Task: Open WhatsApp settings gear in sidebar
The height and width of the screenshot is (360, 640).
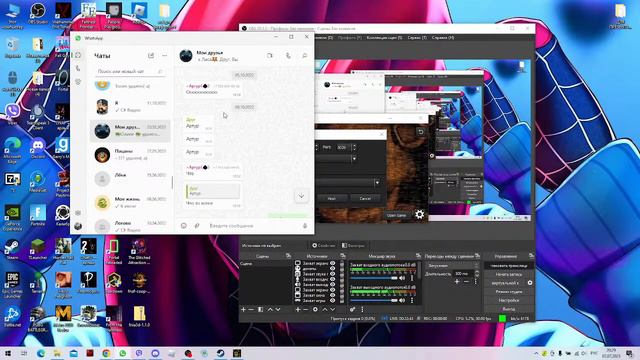Action: [x=78, y=213]
